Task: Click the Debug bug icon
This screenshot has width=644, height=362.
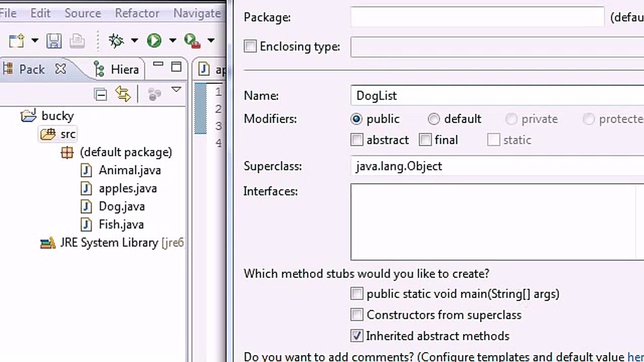Action: click(116, 40)
